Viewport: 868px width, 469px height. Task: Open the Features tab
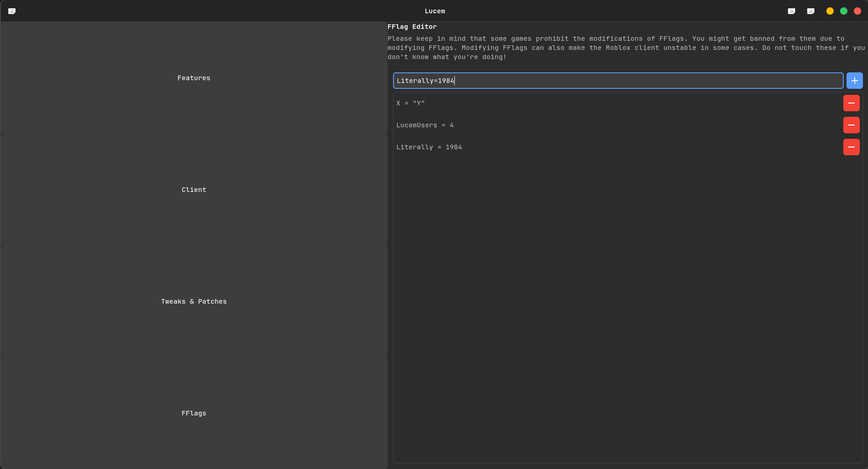coord(194,78)
